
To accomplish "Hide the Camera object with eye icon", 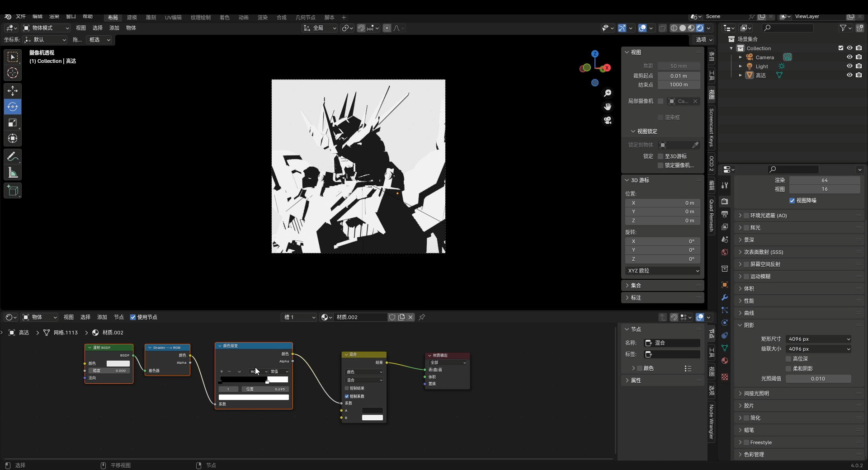I will click(849, 57).
